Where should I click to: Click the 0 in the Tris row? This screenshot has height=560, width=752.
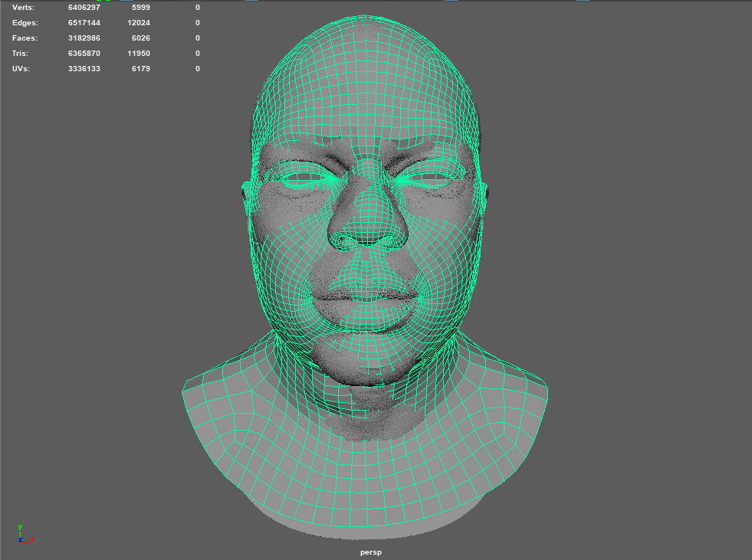point(198,54)
